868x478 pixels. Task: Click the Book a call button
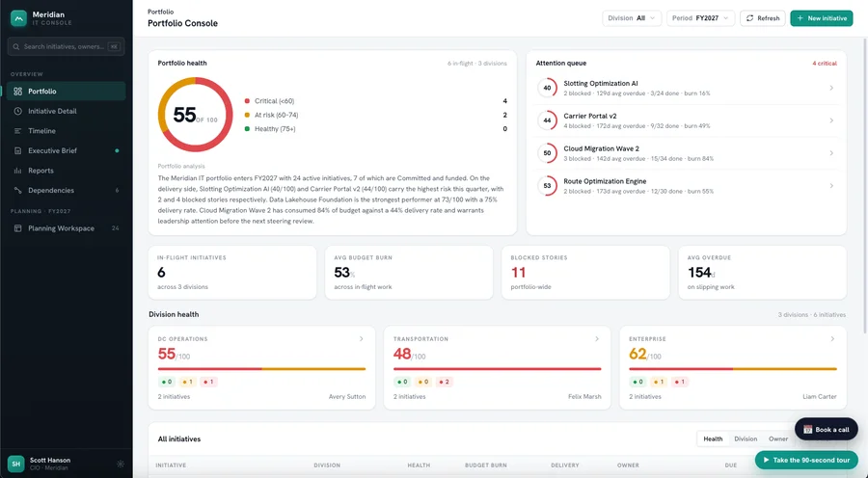(x=827, y=429)
